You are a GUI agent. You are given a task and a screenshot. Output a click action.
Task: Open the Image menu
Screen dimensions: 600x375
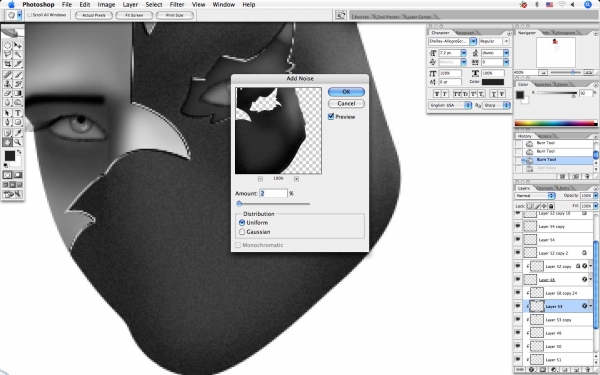click(106, 5)
